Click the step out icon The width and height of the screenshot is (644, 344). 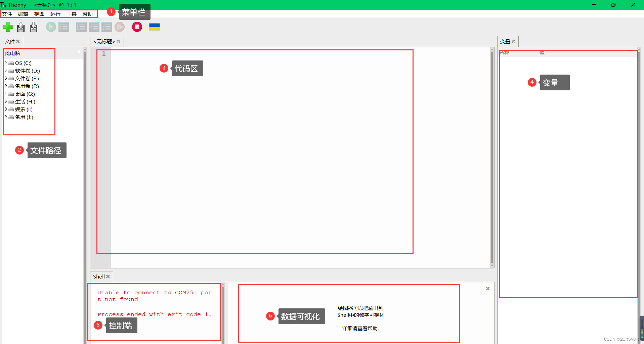click(107, 27)
